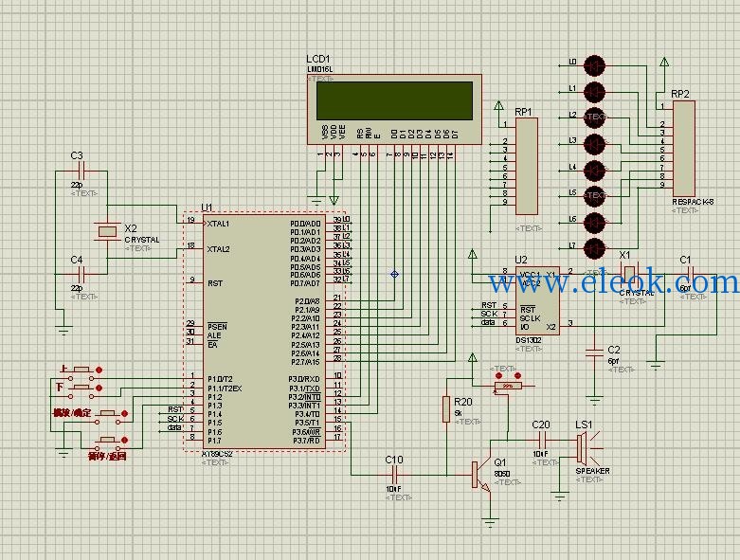740x560 pixels.
Task: Click the 8050 label beside Q1
Action: tap(501, 474)
